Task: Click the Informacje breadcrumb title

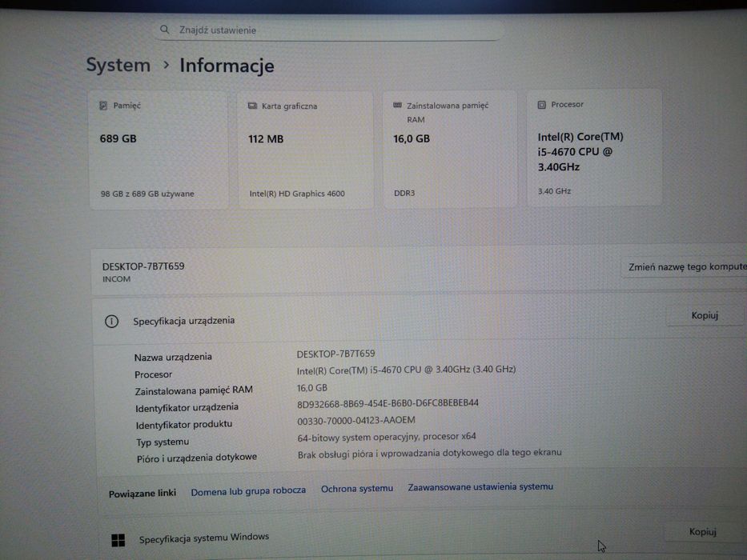Action: point(227,66)
